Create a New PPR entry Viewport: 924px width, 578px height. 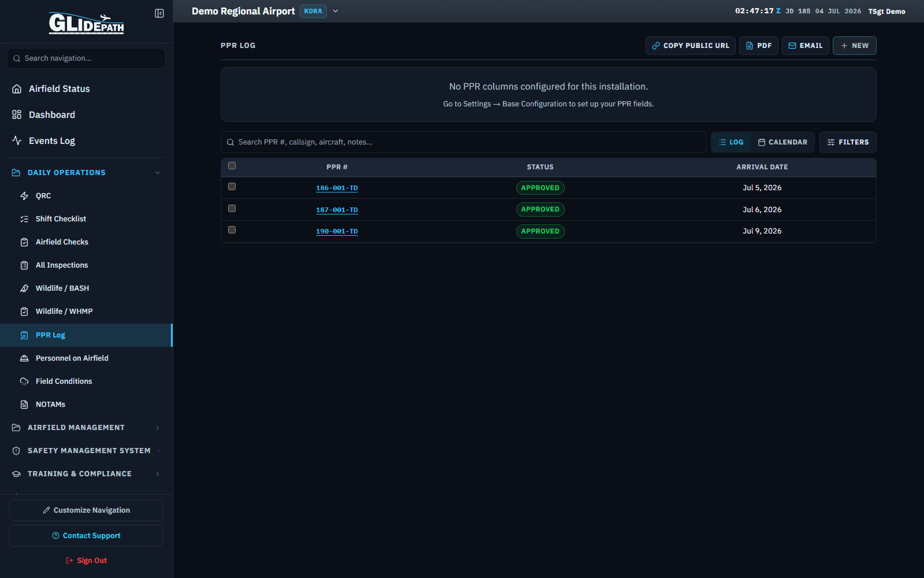pyautogui.click(x=855, y=46)
